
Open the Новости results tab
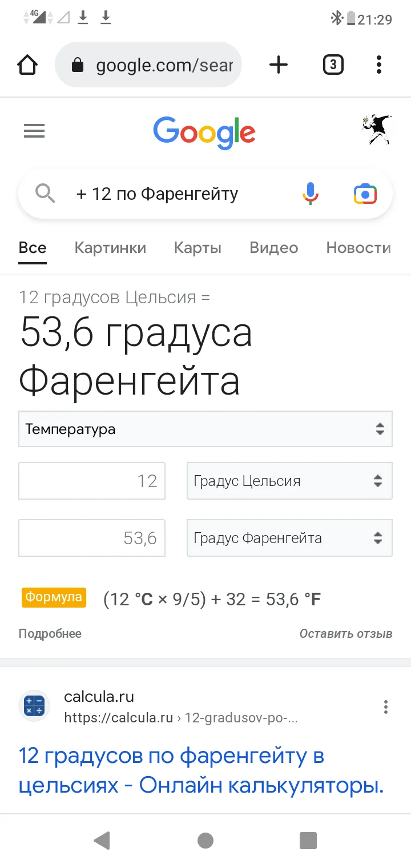358,248
